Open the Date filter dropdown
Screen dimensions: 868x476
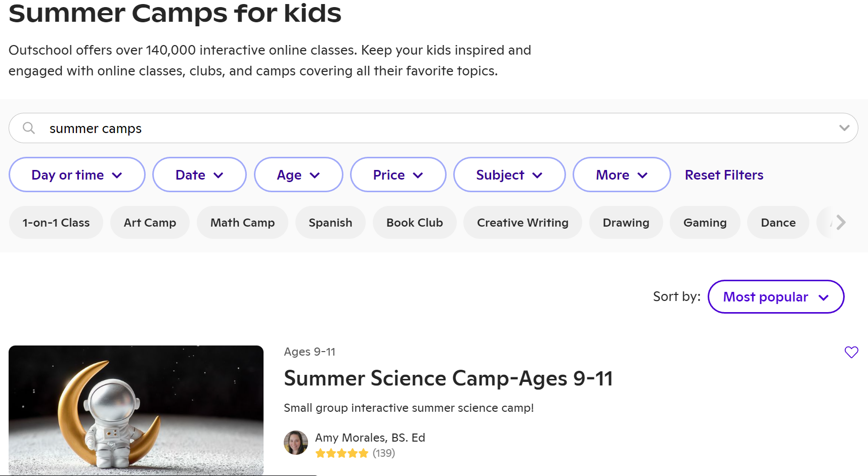point(199,175)
